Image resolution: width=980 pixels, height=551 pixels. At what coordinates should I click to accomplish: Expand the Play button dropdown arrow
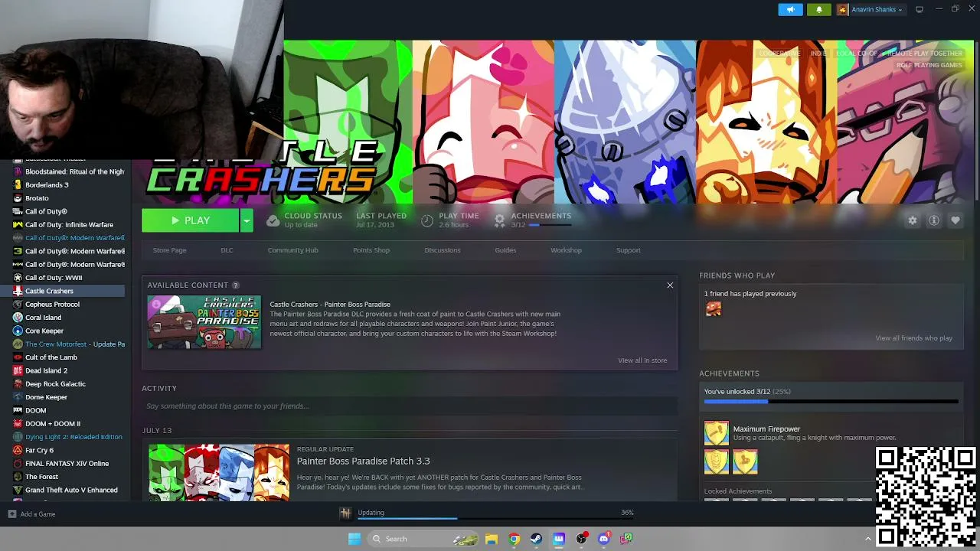click(247, 220)
